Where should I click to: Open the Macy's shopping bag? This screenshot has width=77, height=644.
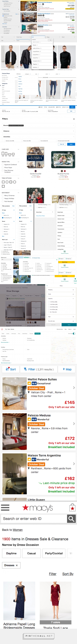point(73,508)
